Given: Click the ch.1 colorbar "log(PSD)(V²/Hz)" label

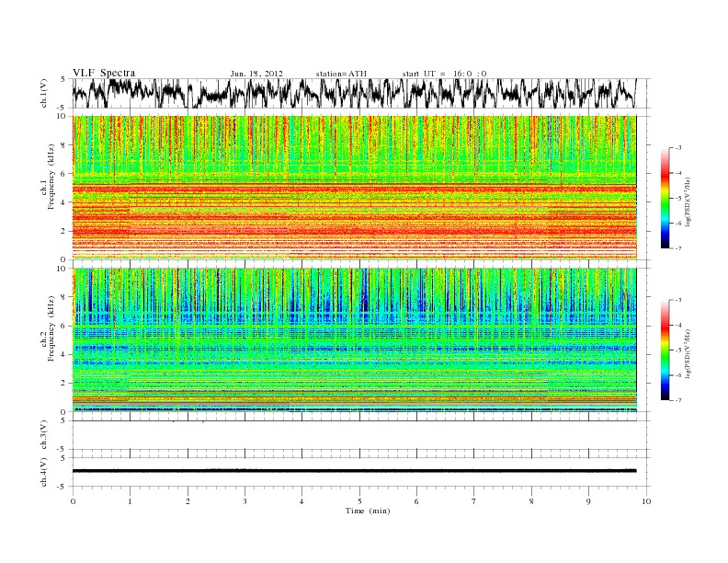Looking at the screenshot, I should [x=689, y=201].
